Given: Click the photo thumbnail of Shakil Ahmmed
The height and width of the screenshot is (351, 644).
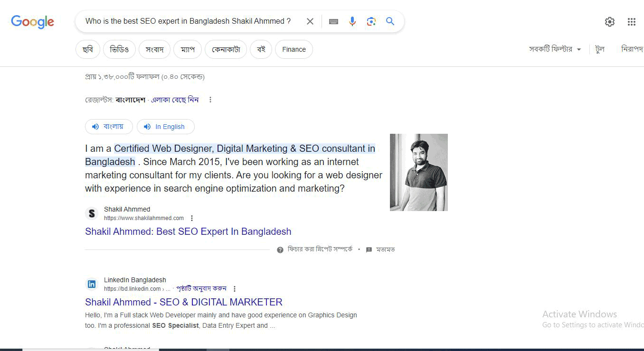Looking at the screenshot, I should (x=419, y=172).
